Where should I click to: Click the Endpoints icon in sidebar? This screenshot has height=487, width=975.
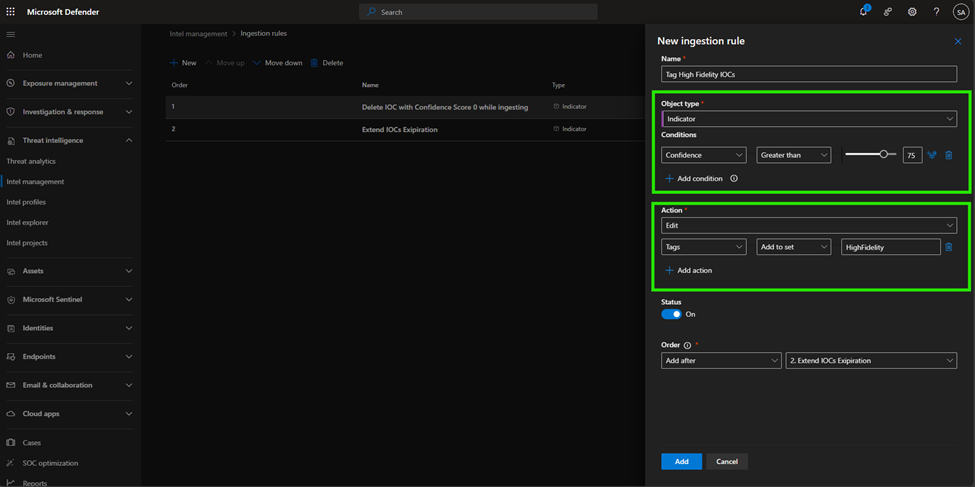click(x=11, y=357)
